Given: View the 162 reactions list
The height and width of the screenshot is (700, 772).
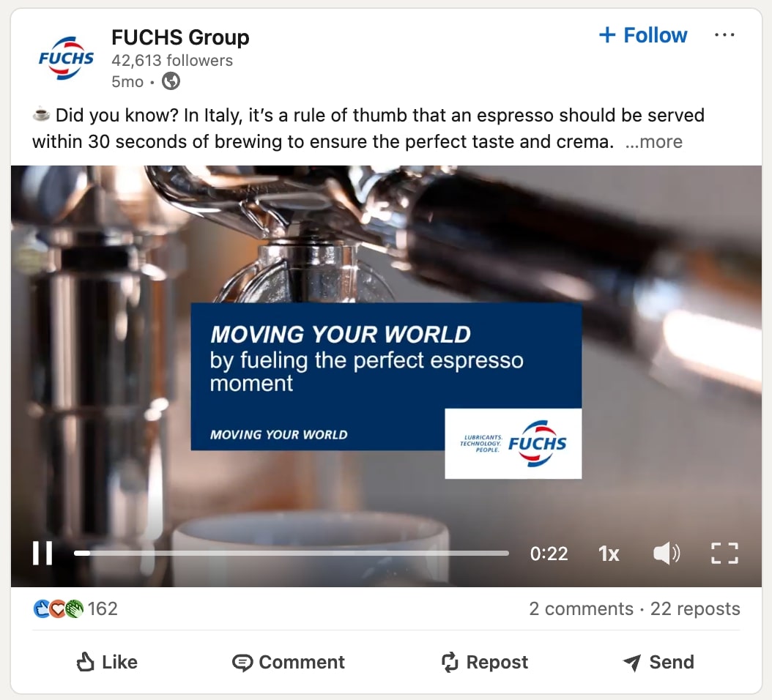Looking at the screenshot, I should coord(103,609).
